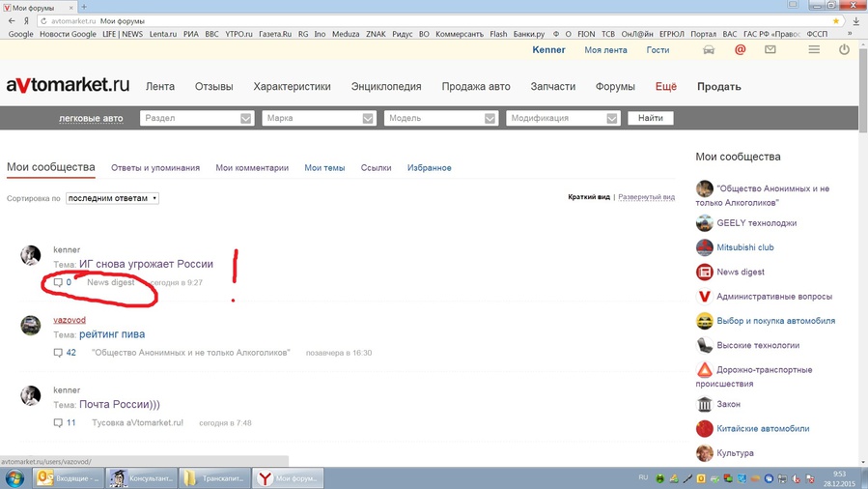Open the News digest community icon
This screenshot has height=489, width=868.
704,272
